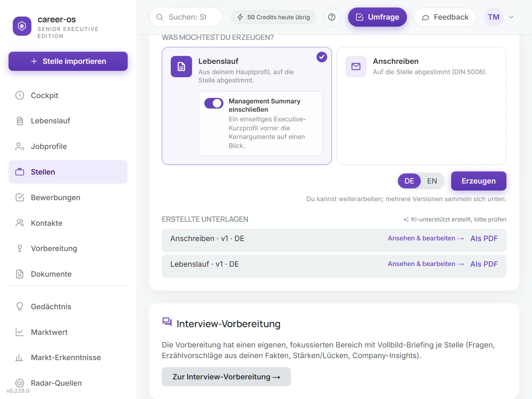Open Stellen in the sidebar
This screenshot has width=532, height=399.
[x=68, y=172]
